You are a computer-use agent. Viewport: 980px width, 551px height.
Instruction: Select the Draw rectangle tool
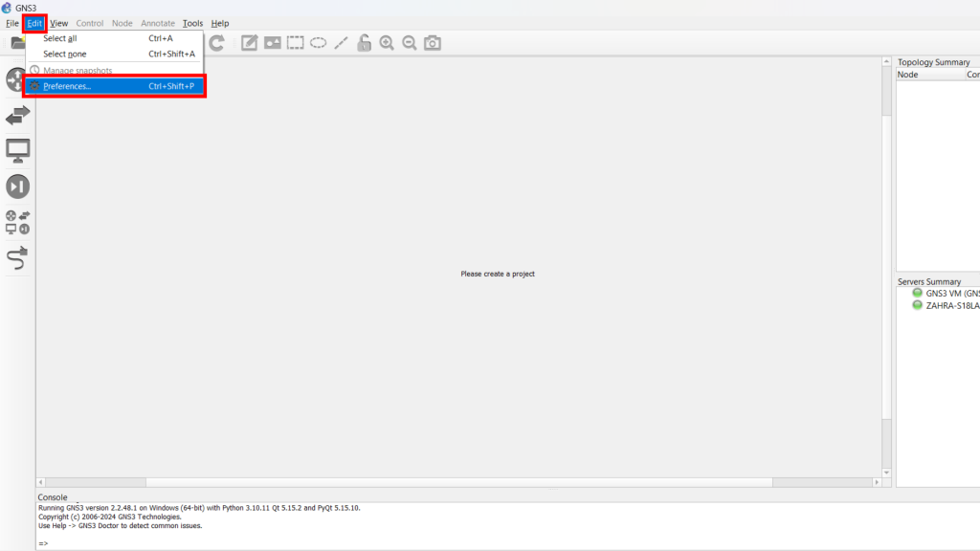click(x=296, y=43)
